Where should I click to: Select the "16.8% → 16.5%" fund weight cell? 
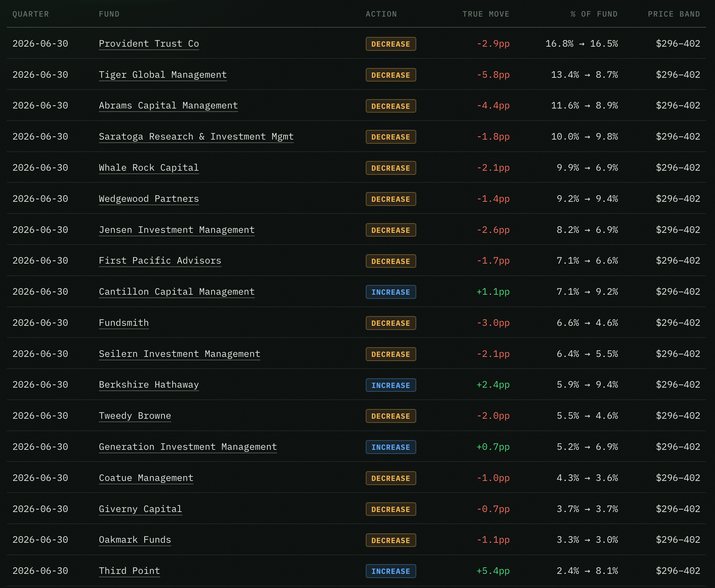click(582, 44)
